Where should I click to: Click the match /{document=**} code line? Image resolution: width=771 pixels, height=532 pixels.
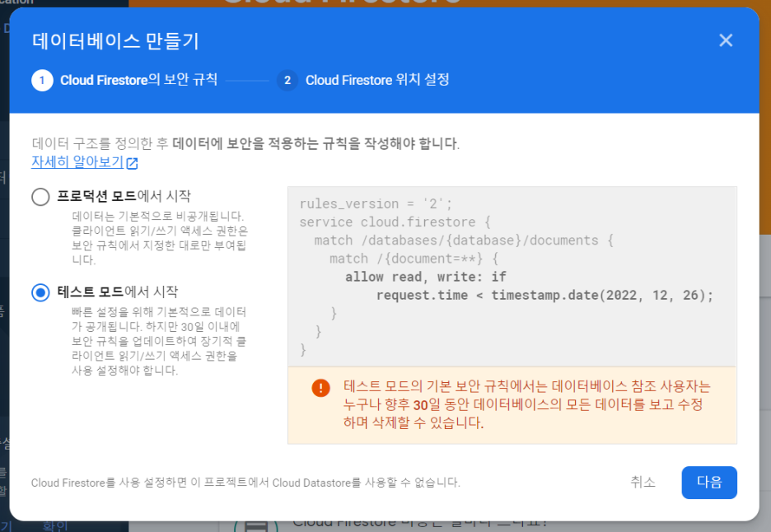tap(414, 259)
